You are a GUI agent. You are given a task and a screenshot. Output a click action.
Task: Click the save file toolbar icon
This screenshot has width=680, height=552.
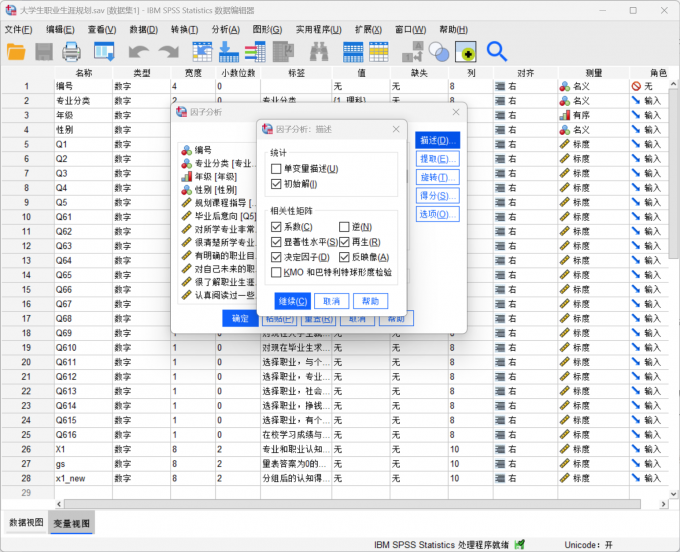(43, 52)
